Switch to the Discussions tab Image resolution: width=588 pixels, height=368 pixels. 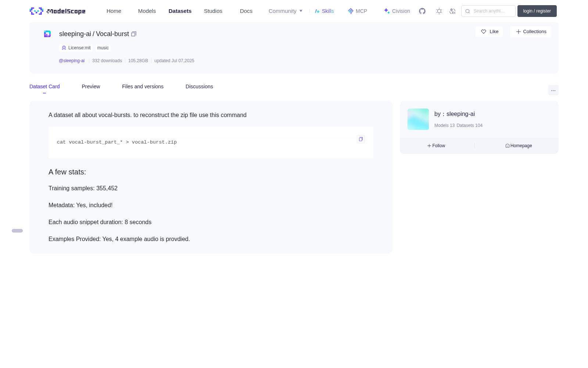click(x=199, y=86)
